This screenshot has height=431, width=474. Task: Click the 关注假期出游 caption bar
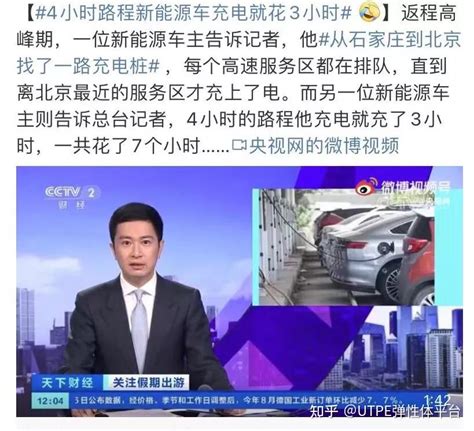(148, 382)
